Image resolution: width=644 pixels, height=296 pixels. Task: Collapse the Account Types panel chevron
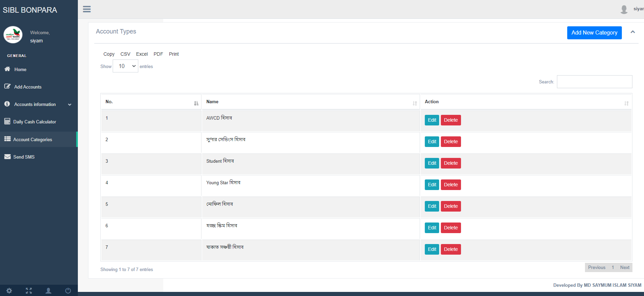point(633,32)
